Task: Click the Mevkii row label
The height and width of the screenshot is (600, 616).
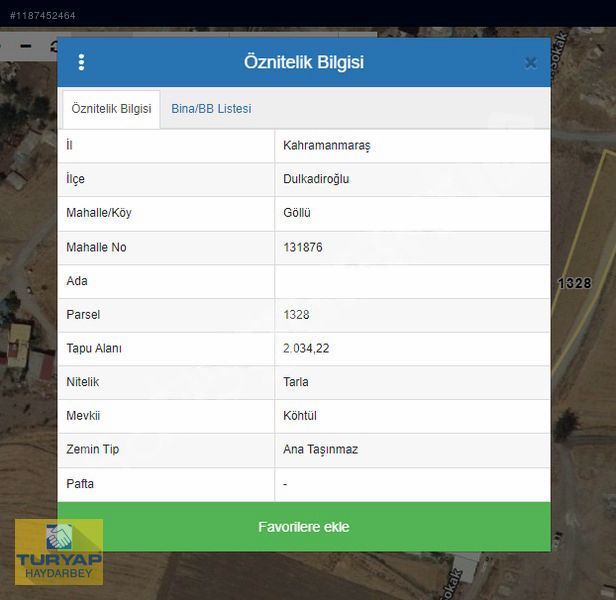Action: point(83,416)
